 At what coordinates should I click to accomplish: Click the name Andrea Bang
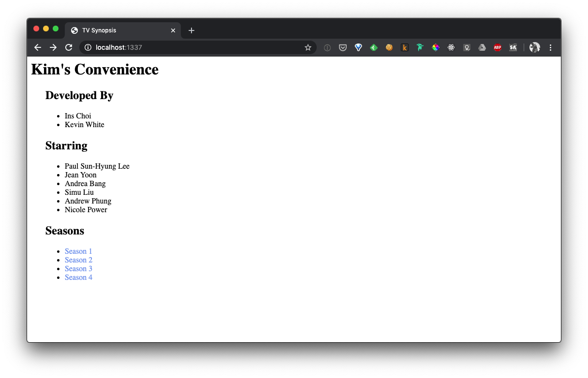(85, 184)
